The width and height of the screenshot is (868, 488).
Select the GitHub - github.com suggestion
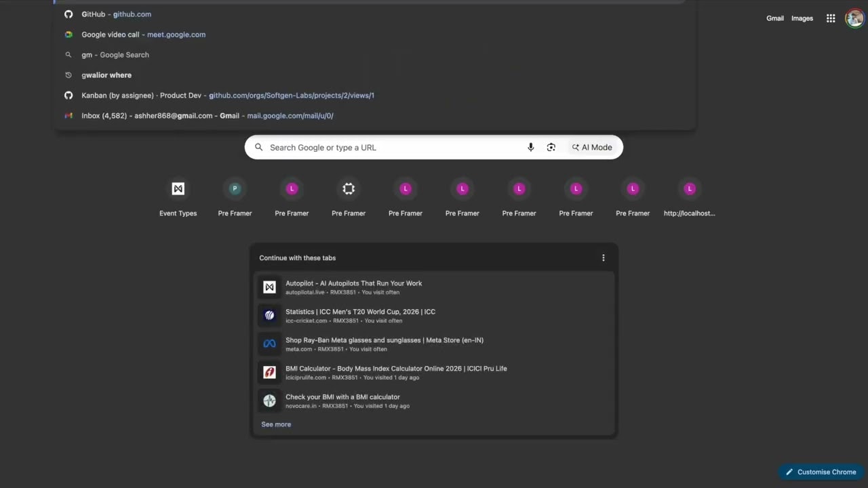pyautogui.click(x=374, y=14)
